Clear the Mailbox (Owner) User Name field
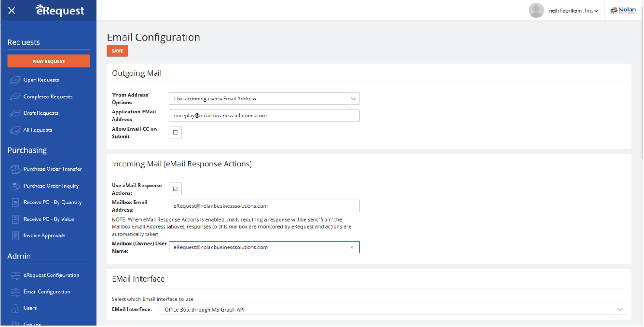Image resolution: width=644 pixels, height=327 pixels. (x=352, y=247)
